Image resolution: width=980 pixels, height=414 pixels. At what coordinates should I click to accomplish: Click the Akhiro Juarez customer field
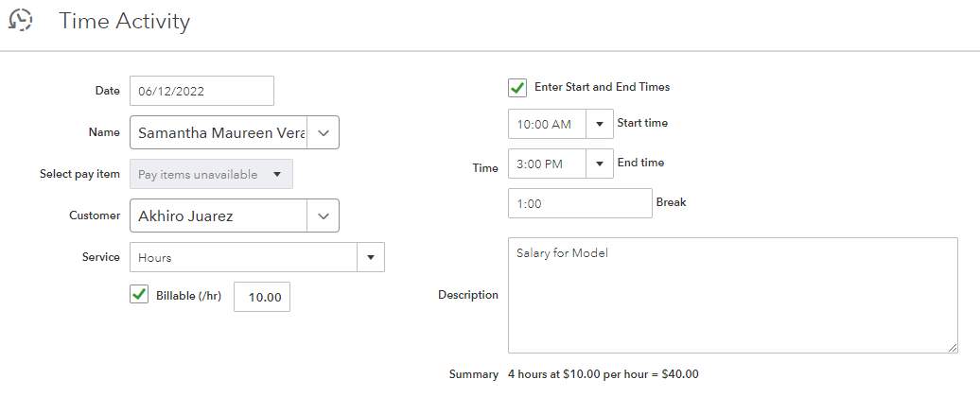219,216
